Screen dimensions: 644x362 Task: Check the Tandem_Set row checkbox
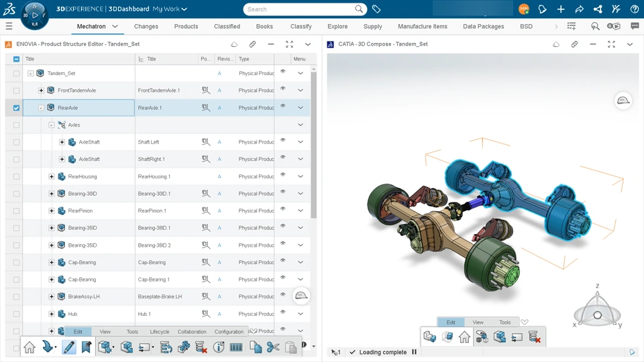click(16, 74)
